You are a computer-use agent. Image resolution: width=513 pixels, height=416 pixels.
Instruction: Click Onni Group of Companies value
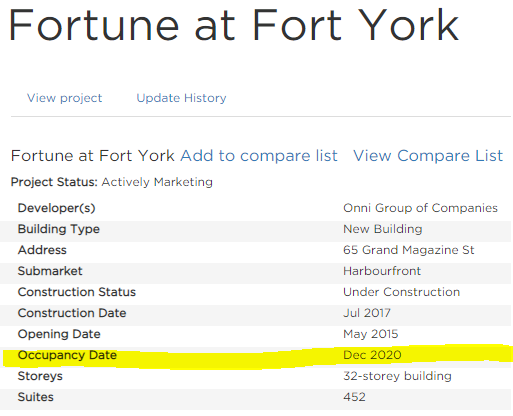tap(420, 208)
